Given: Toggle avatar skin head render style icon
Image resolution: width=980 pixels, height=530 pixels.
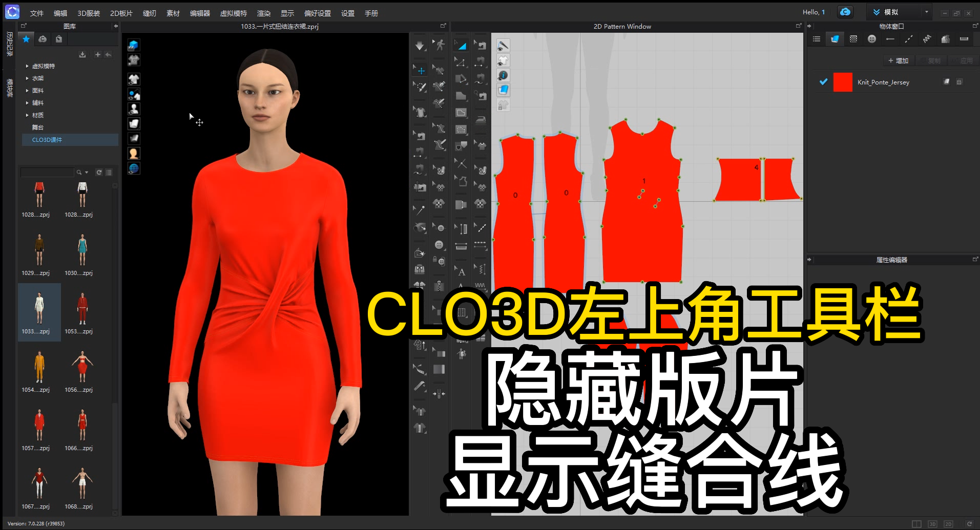Looking at the screenshot, I should [x=134, y=154].
